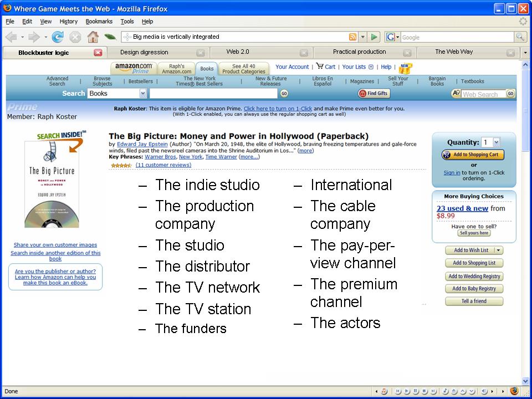This screenshot has width=532, height=399.
Task: Click The Big Picture book cover image
Action: click(x=52, y=184)
